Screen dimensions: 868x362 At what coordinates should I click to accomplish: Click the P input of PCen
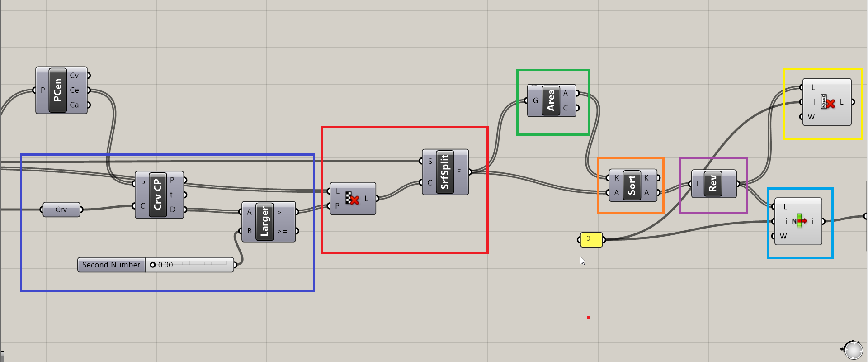coord(42,90)
